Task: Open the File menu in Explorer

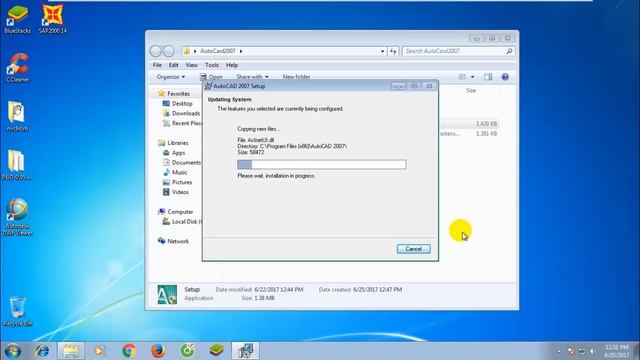Action: point(157,65)
